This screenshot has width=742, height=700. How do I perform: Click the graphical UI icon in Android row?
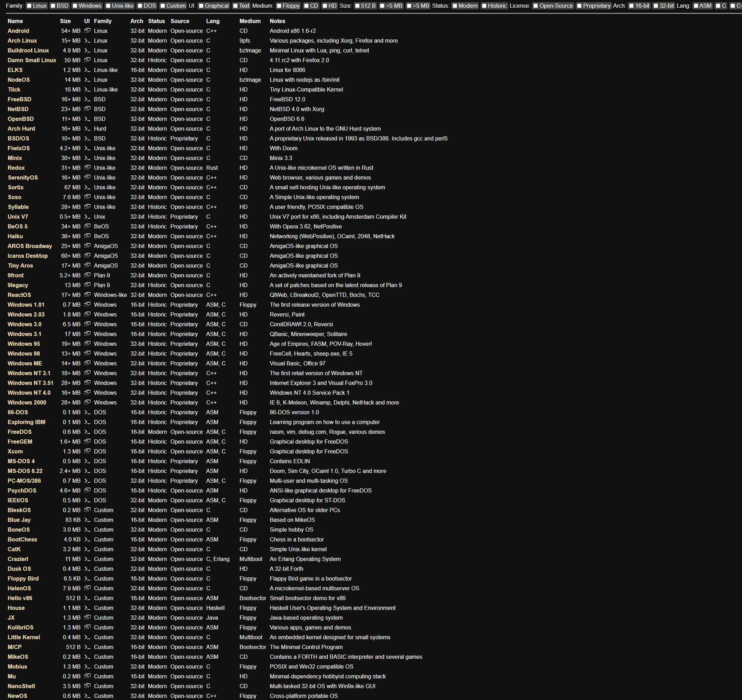[87, 31]
